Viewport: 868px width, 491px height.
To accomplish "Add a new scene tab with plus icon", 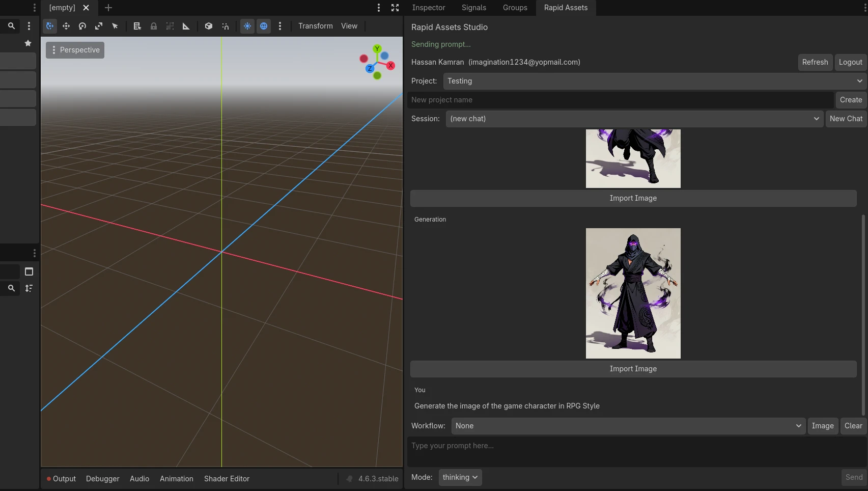I will tap(108, 8).
